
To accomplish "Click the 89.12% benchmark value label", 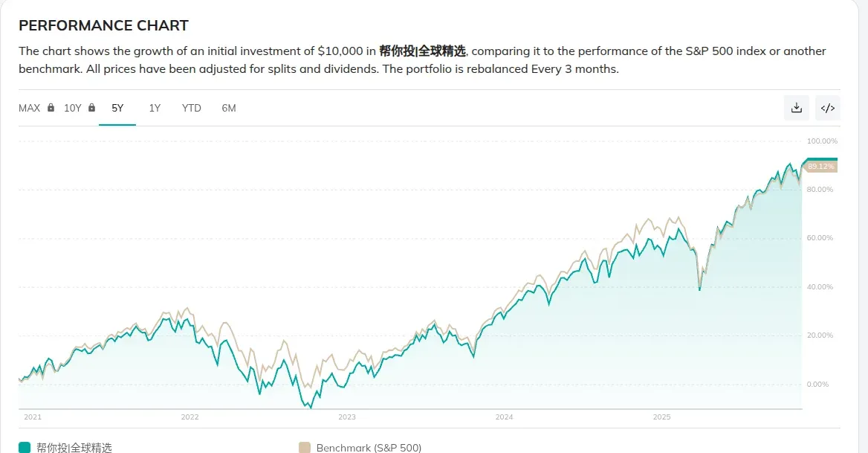I will click(x=821, y=167).
